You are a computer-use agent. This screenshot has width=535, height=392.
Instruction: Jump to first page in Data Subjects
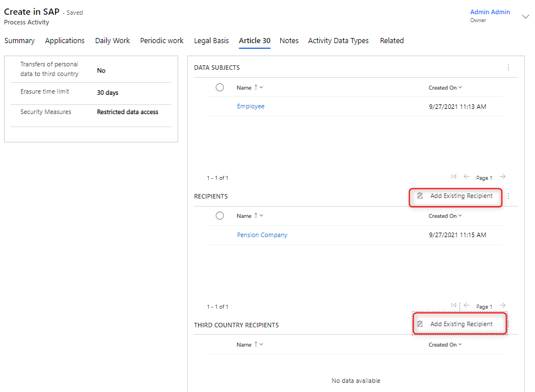[454, 177]
